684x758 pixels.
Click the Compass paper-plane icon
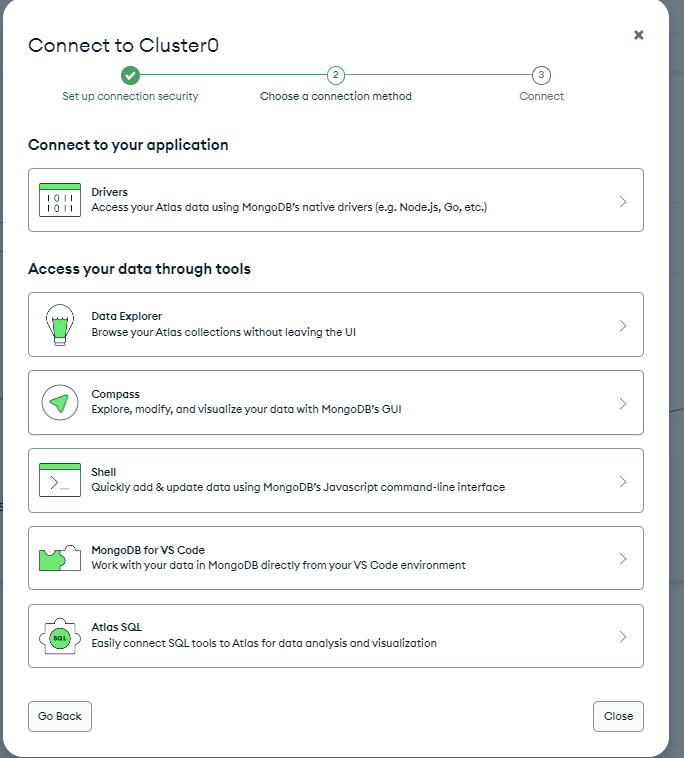click(x=59, y=403)
